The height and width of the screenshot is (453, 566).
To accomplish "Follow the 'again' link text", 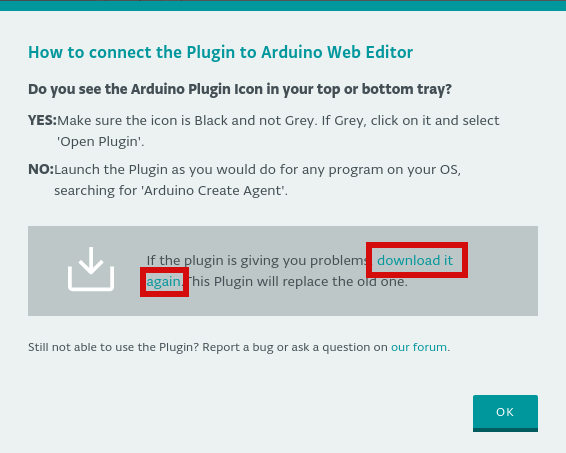I will click(x=164, y=282).
